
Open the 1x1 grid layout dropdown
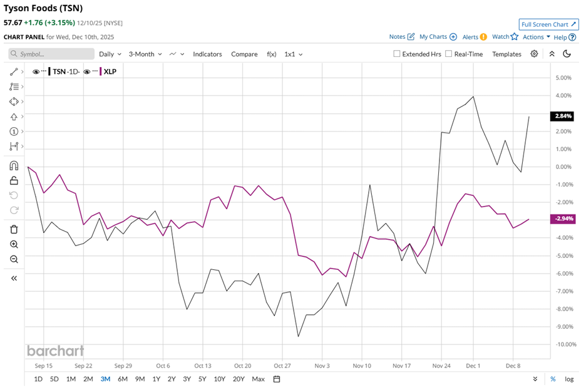[x=294, y=54]
